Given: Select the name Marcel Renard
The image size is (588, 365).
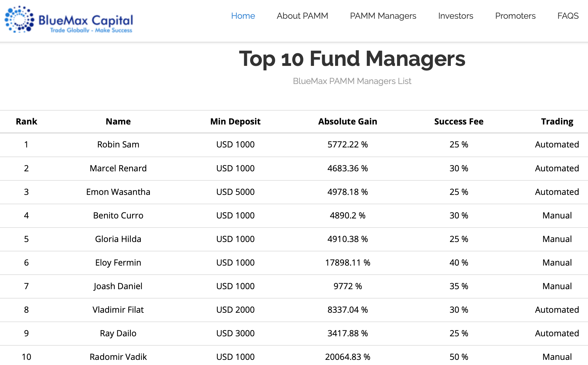Looking at the screenshot, I should click(x=118, y=168).
